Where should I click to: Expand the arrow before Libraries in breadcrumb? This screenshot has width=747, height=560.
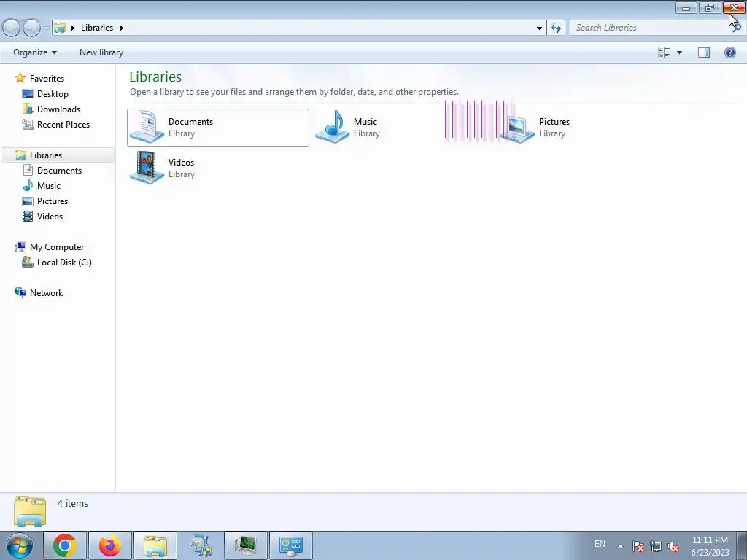pos(72,28)
